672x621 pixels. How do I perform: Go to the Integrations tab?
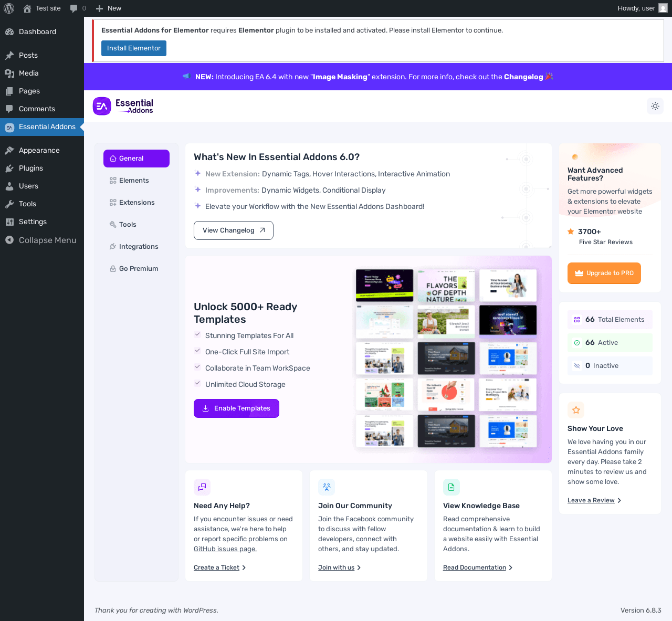(136, 247)
